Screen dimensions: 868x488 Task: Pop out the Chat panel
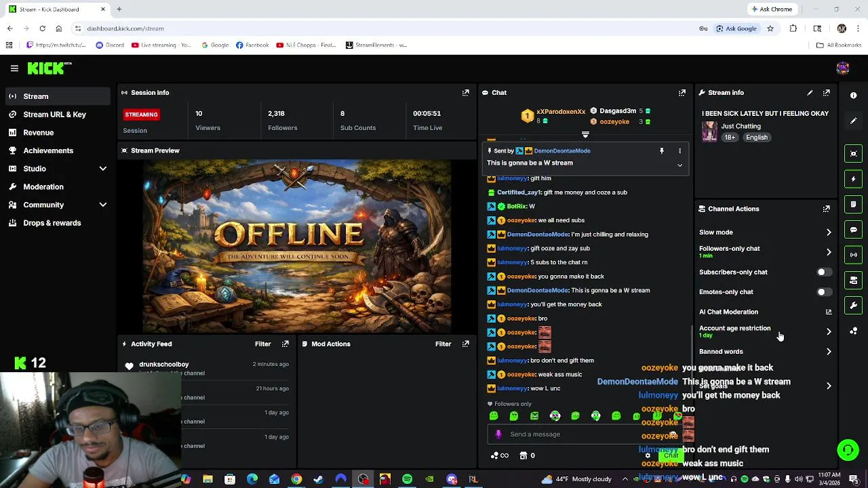pyautogui.click(x=682, y=93)
